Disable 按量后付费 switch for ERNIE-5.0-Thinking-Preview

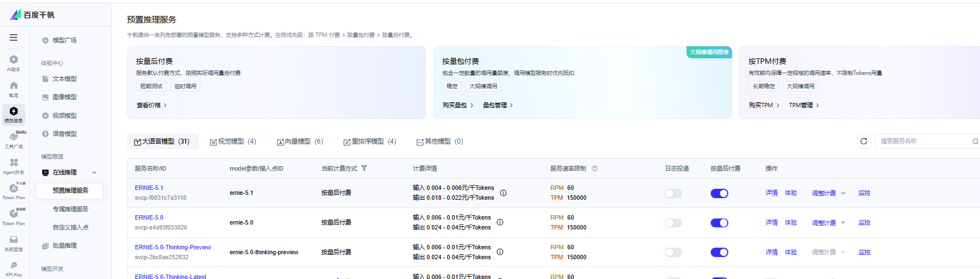click(x=719, y=252)
